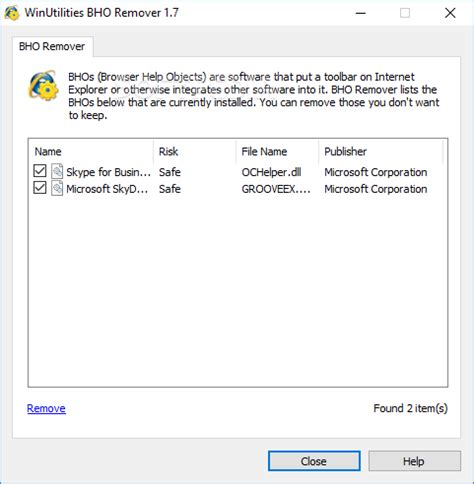Click the Internet Explorer gear icon beside the description
The height and width of the screenshot is (484, 474).
[x=43, y=85]
